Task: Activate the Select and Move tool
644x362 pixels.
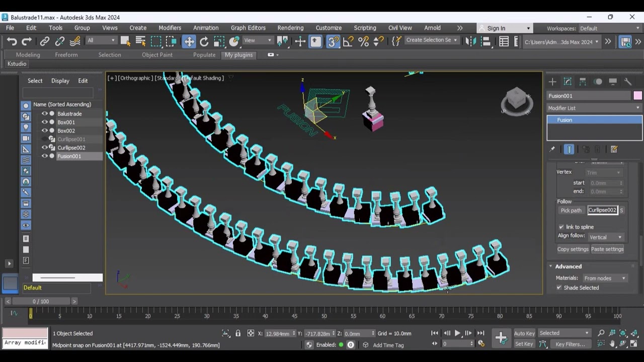Action: tap(189, 42)
